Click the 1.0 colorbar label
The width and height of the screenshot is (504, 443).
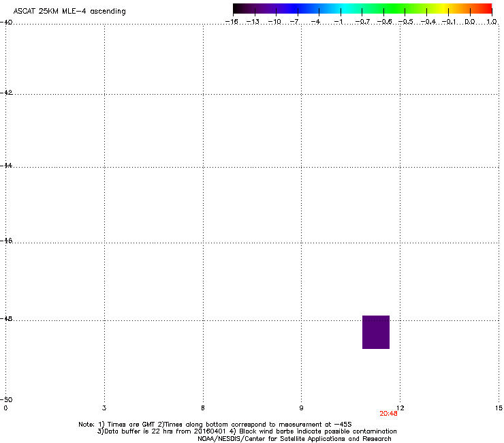coord(492,22)
